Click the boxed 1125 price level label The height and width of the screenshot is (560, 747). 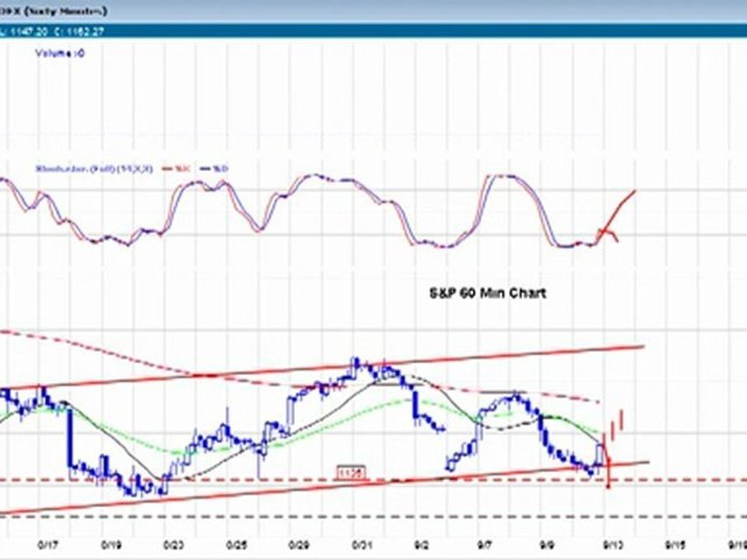click(x=351, y=473)
